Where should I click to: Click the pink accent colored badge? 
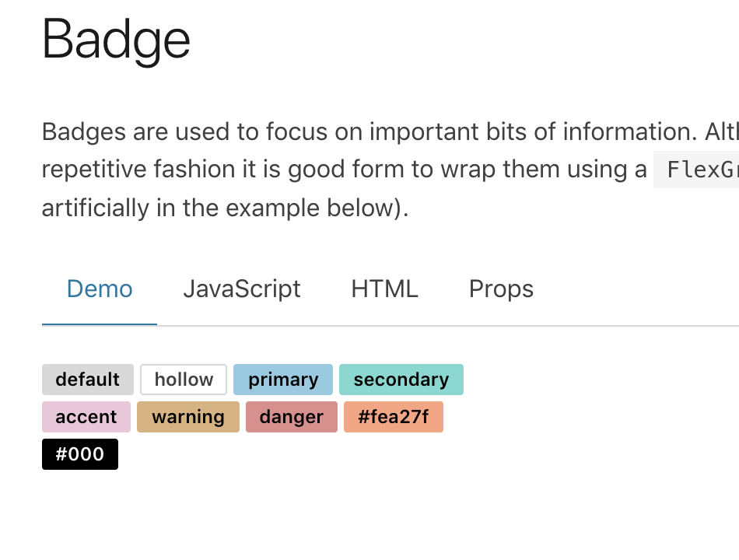(86, 417)
